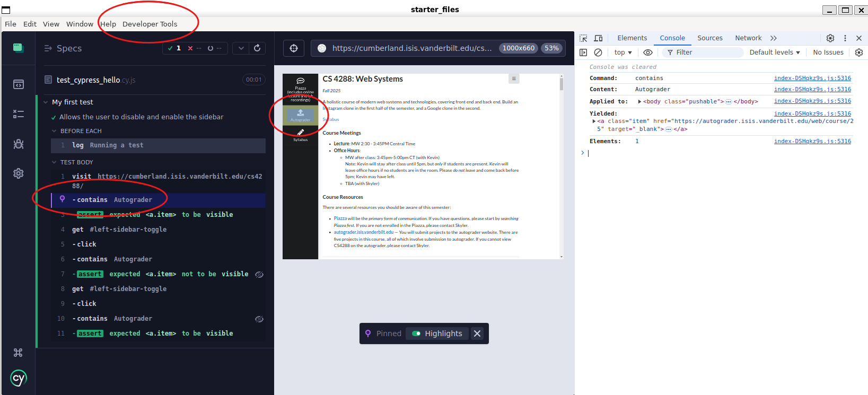Collapse the TEST BODY section
Image resolution: width=868 pixels, height=395 pixels.
click(54, 162)
